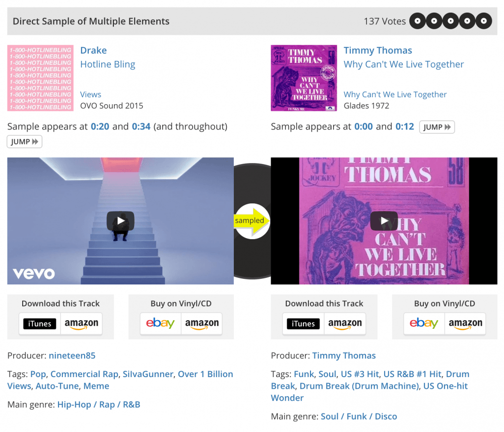Open the Hotline Bling album cover thumbnail
The height and width of the screenshot is (432, 504).
pyautogui.click(x=40, y=78)
